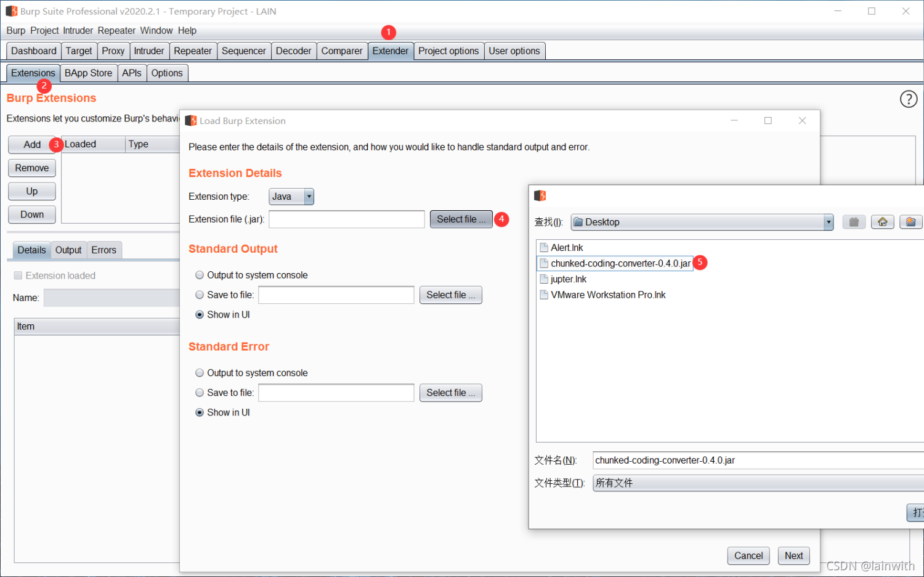Switch to the Target tab
This screenshot has height=577, width=924.
click(79, 51)
